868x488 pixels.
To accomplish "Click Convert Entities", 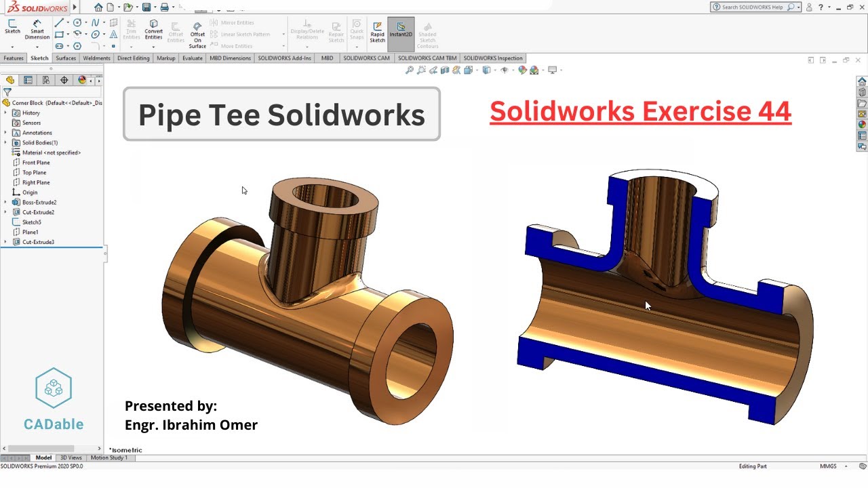I will coord(154,29).
